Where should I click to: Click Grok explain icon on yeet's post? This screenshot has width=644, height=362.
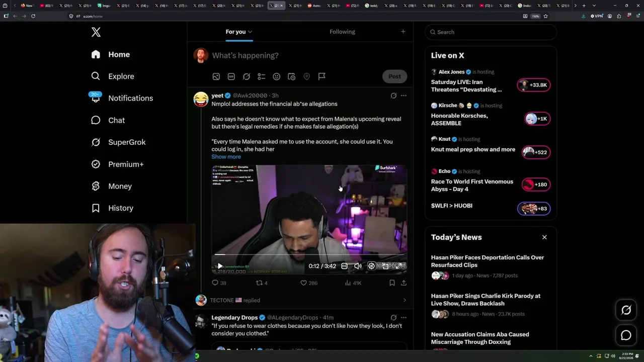[x=393, y=96]
